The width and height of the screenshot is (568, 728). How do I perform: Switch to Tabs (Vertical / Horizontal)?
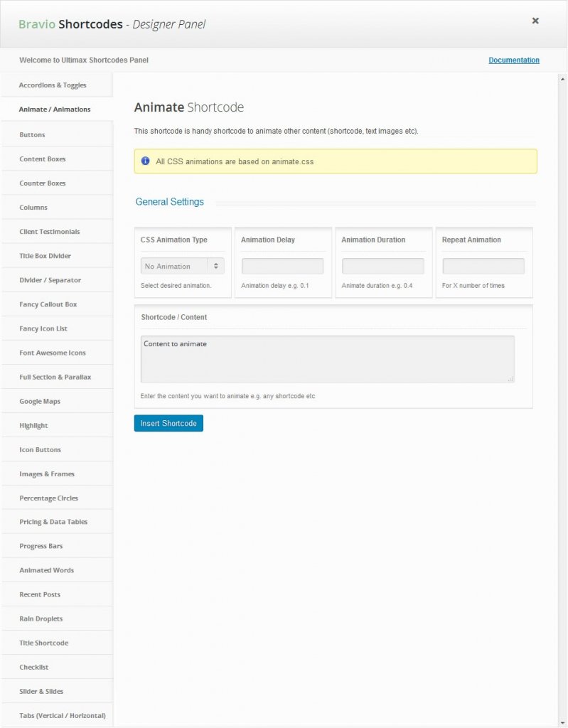[x=63, y=715]
